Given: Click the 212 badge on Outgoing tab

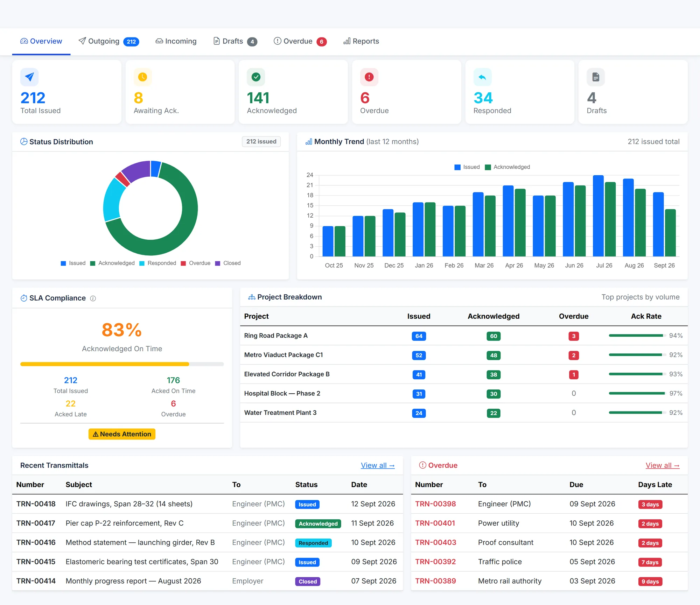Looking at the screenshot, I should point(131,42).
